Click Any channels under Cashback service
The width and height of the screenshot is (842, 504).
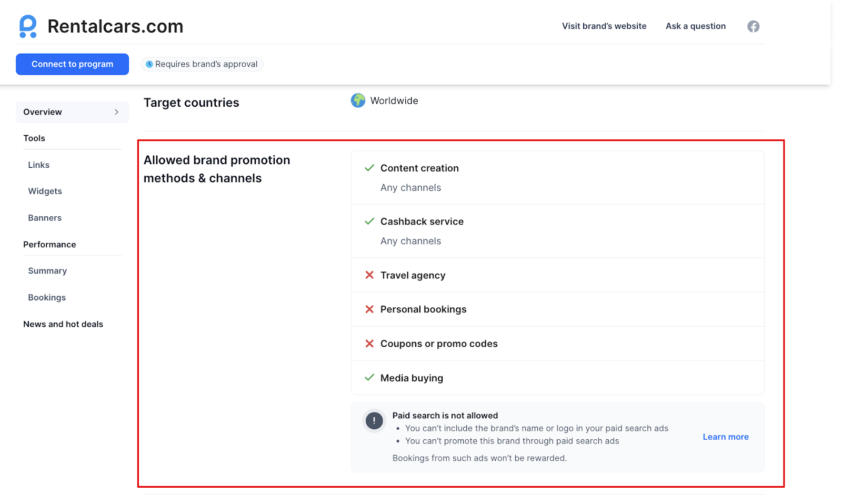tap(410, 241)
